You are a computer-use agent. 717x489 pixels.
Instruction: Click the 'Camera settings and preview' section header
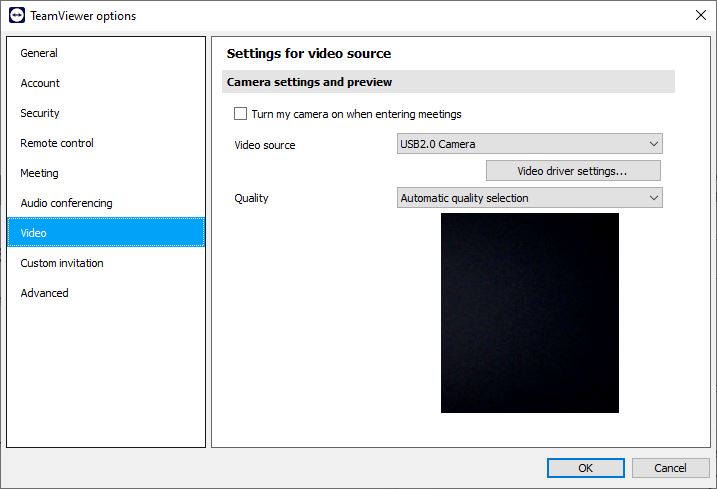[448, 82]
